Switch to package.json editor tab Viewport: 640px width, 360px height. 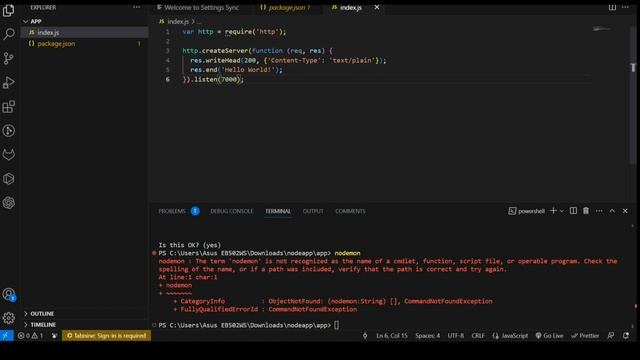click(285, 7)
